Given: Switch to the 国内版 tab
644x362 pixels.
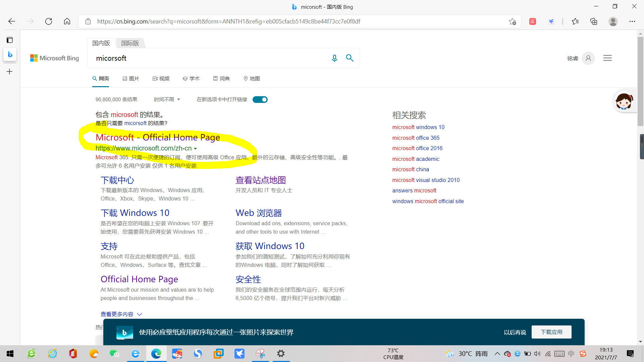Looking at the screenshot, I should 101,43.
